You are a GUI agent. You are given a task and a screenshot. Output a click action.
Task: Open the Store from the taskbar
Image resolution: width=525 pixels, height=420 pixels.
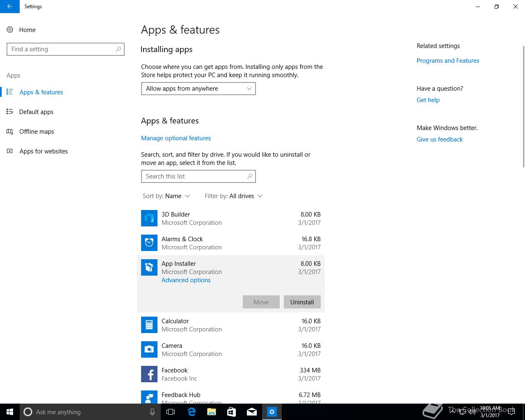point(232,412)
